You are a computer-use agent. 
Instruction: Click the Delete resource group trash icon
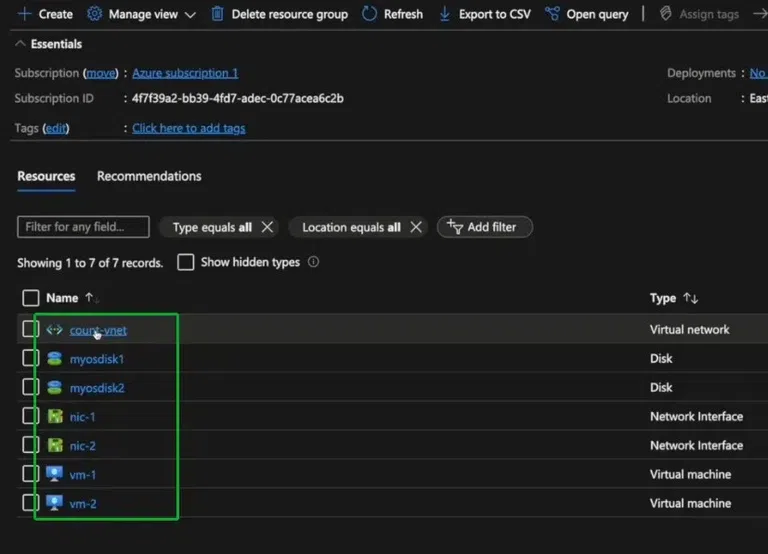[217, 14]
